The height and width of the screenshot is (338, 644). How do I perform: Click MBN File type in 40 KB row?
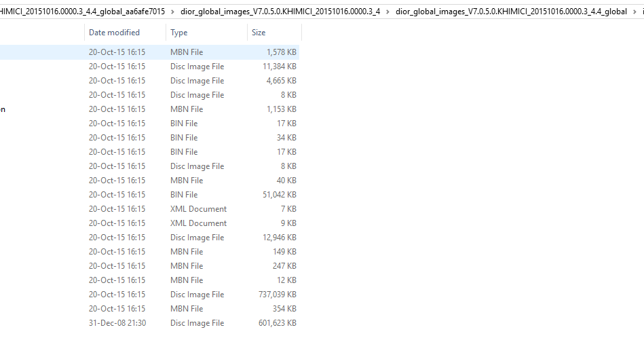pos(187,181)
